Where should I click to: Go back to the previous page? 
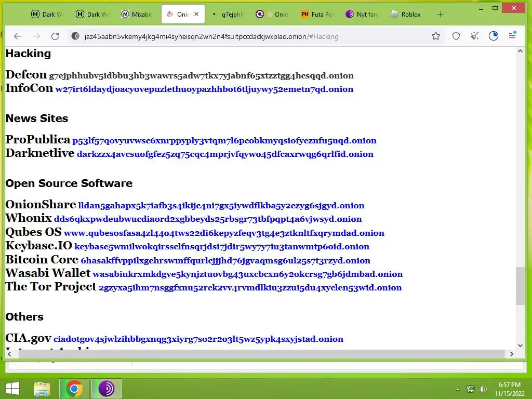[18, 36]
